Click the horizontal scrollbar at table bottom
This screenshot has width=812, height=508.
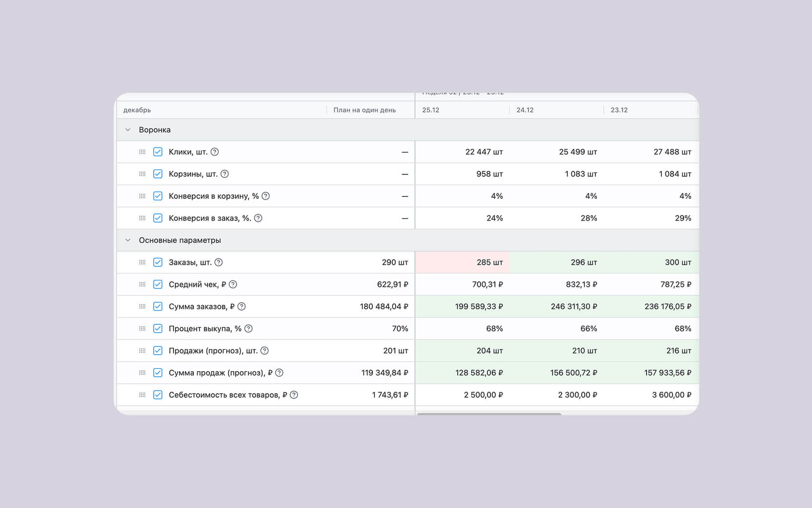coord(489,414)
